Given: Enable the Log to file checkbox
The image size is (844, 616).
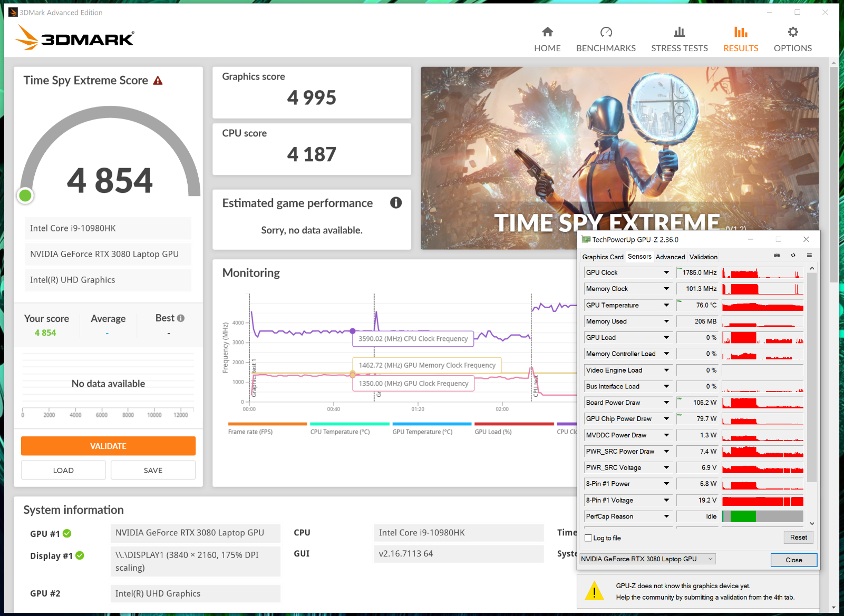Looking at the screenshot, I should [589, 538].
